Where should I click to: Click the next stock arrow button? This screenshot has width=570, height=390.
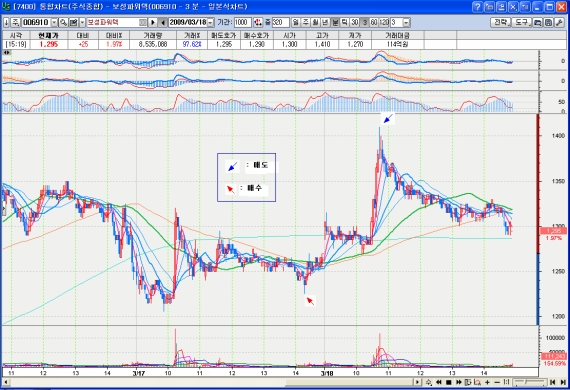coord(153,23)
